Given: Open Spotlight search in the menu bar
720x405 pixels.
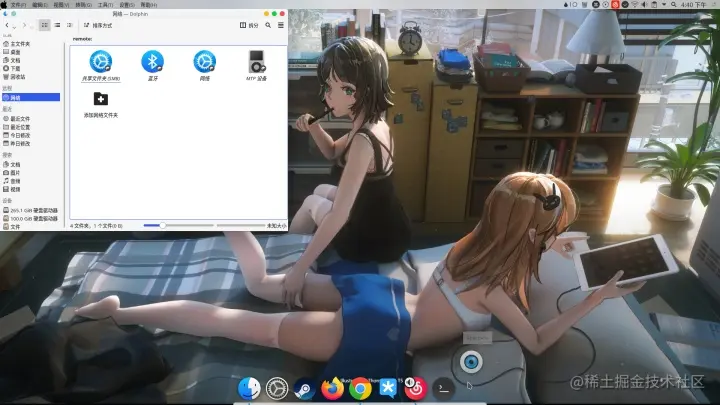Looking at the screenshot, I should coord(673,4).
